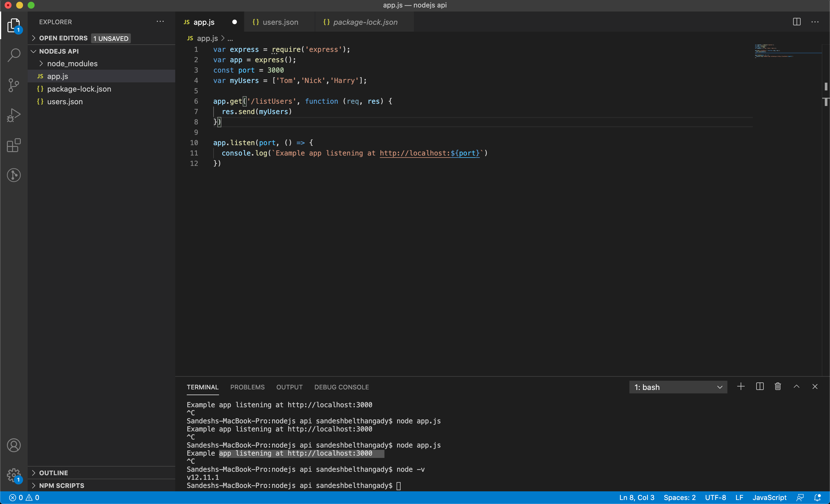Image resolution: width=830 pixels, height=504 pixels.
Task: Select the Run and Debug icon
Action: coord(14,115)
